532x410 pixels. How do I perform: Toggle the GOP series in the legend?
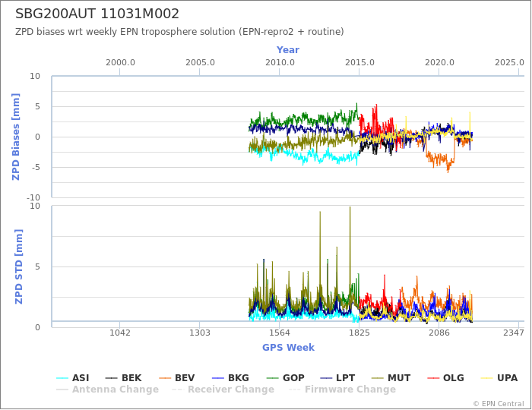coord(285,378)
